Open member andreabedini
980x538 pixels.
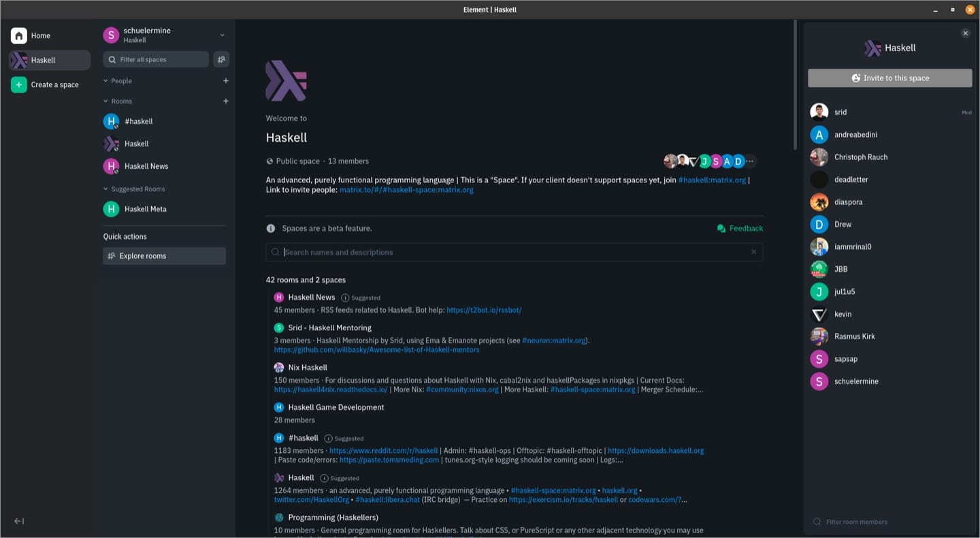pyautogui.click(x=890, y=135)
